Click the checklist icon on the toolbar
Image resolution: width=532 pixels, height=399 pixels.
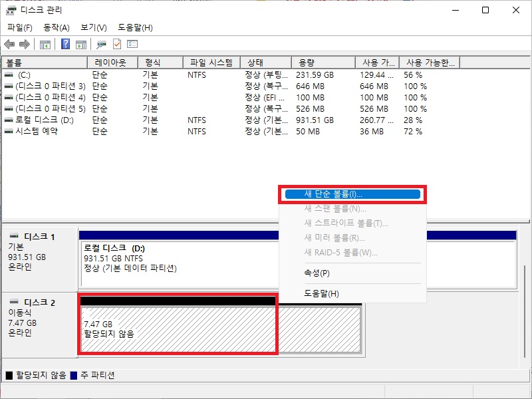(132, 45)
